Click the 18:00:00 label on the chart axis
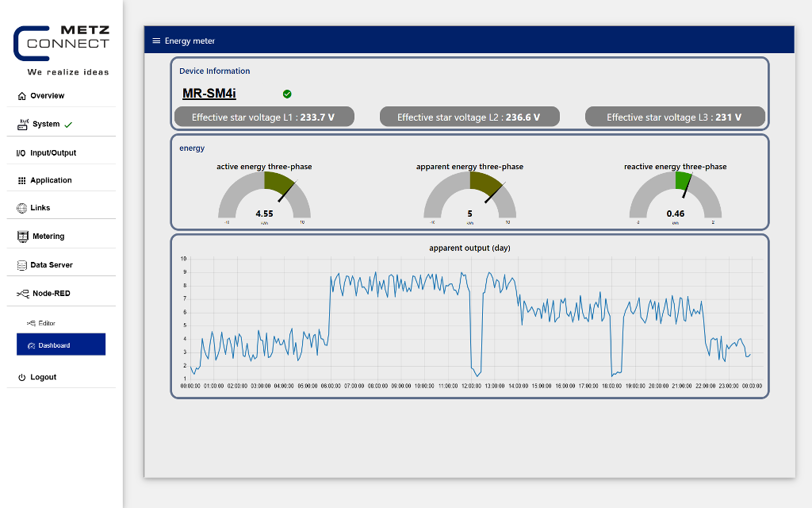The width and height of the screenshot is (812, 508). tap(611, 387)
